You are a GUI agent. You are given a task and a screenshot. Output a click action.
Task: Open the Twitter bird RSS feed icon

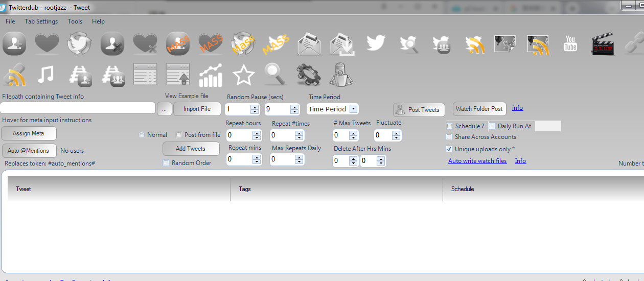(474, 43)
